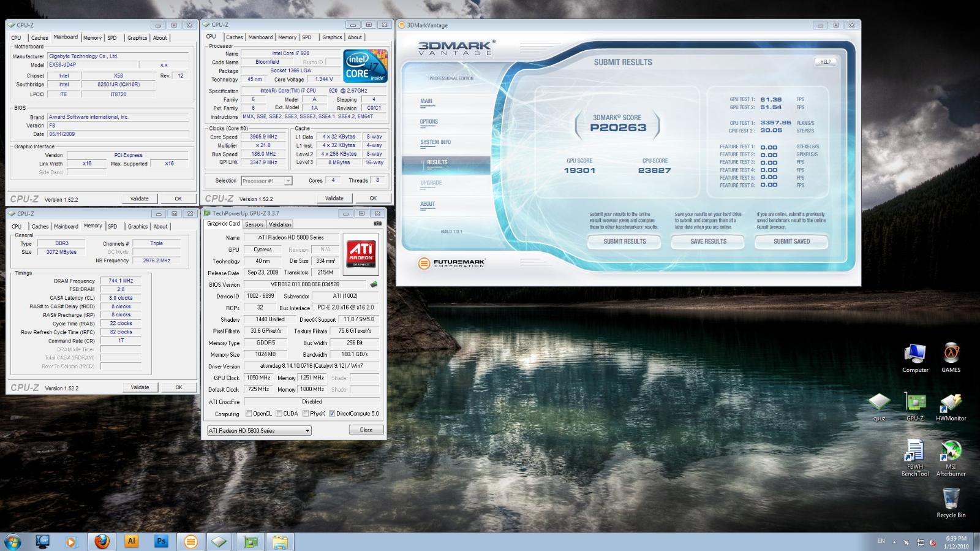The width and height of the screenshot is (980, 551).
Task: Click OK in the CPU-Z processor window
Action: (373, 198)
